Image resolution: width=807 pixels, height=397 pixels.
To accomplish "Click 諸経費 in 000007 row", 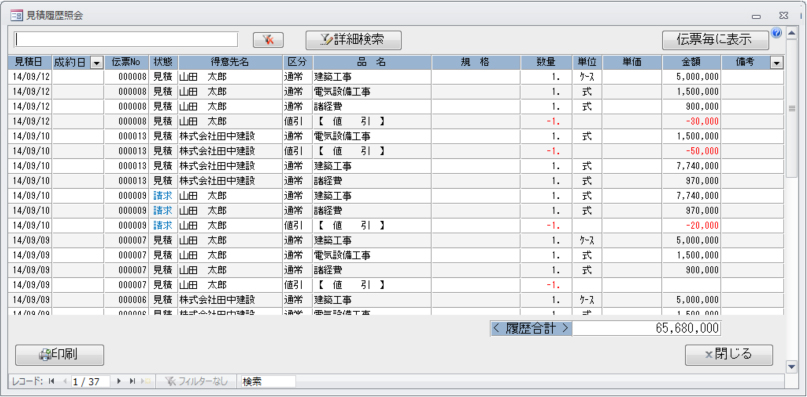I will [x=372, y=270].
